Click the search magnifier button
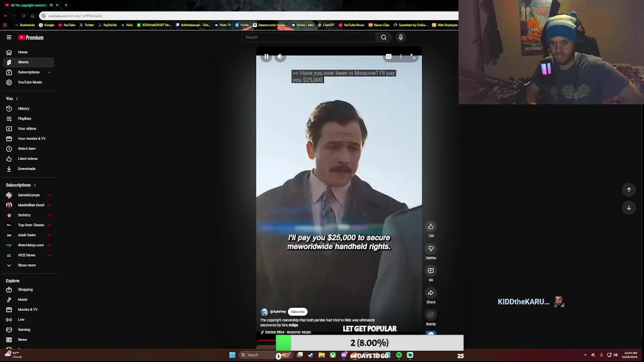Screen dimensions: 644x362 click(x=383, y=37)
